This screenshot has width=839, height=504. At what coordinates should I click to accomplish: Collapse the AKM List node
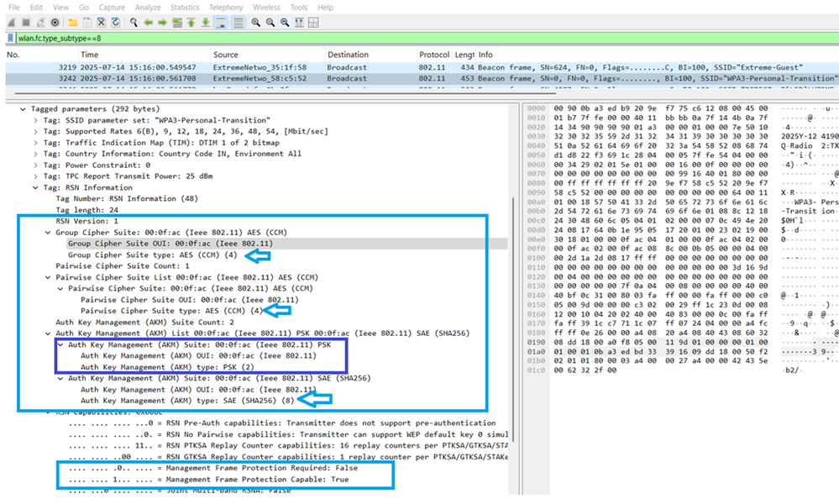(48, 333)
